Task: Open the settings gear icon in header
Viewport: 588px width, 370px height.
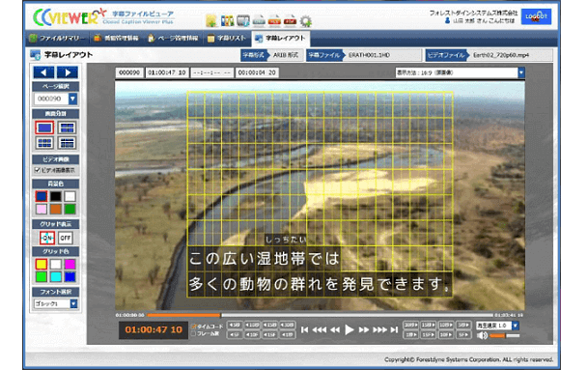Action: (306, 21)
